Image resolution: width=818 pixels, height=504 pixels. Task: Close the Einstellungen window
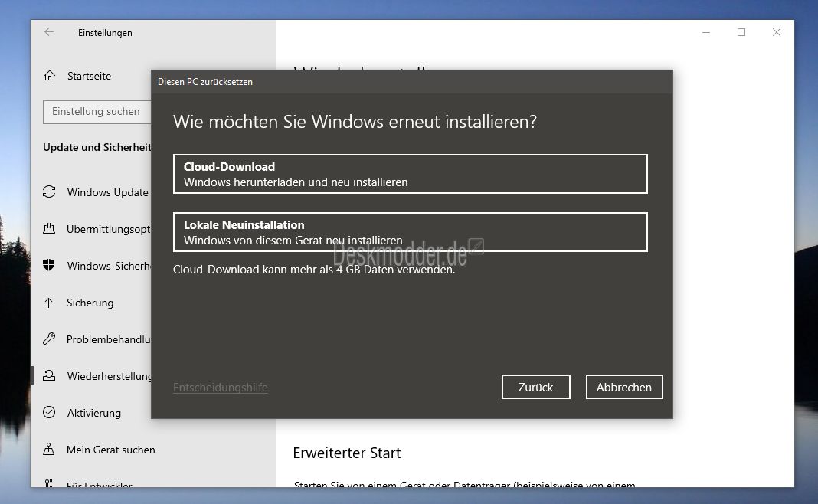pos(777,32)
